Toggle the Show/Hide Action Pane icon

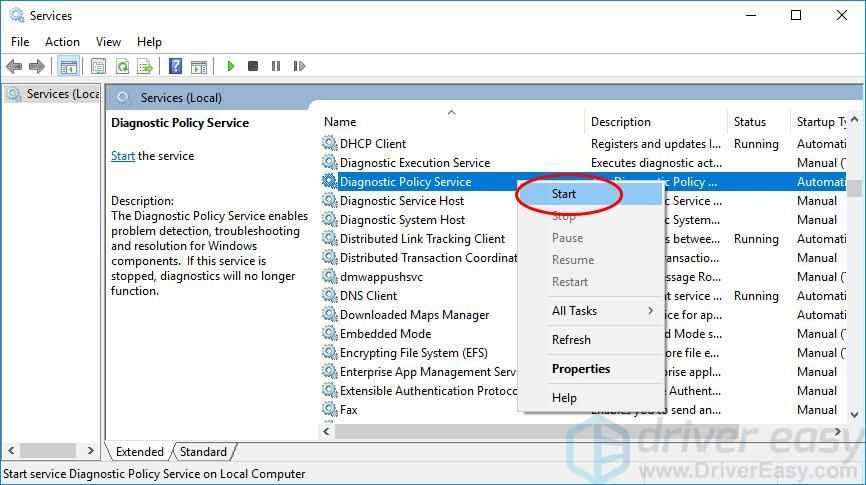click(x=198, y=66)
